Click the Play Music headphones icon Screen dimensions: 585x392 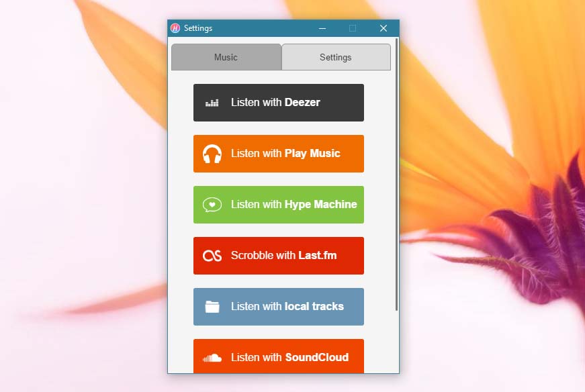point(212,154)
